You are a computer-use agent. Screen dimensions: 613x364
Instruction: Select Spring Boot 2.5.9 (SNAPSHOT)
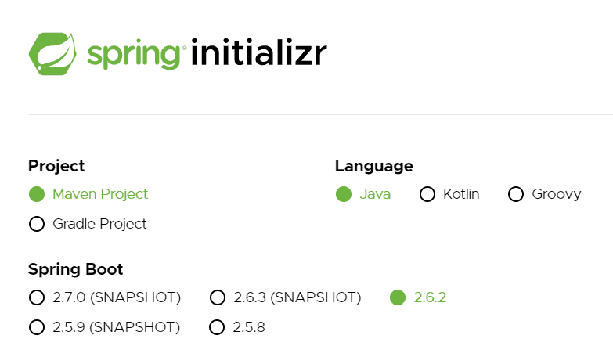104,327
